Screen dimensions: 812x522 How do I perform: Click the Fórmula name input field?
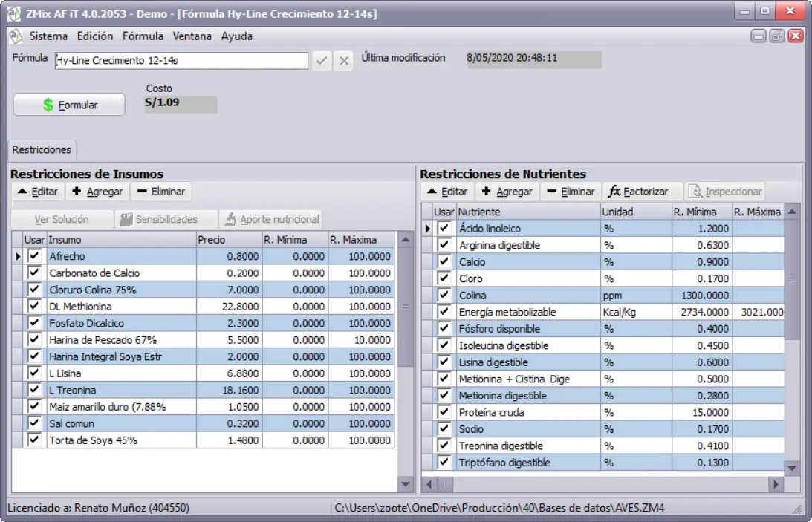pyautogui.click(x=181, y=61)
